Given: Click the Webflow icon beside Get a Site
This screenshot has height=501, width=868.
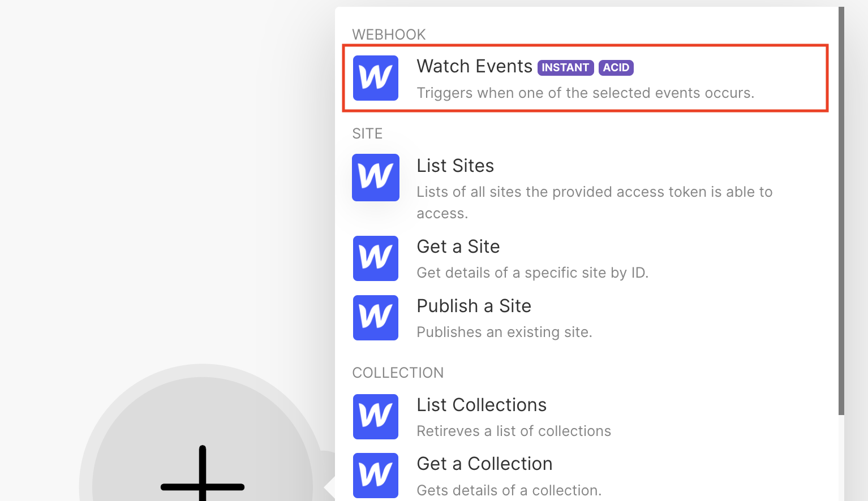Looking at the screenshot, I should [x=376, y=258].
